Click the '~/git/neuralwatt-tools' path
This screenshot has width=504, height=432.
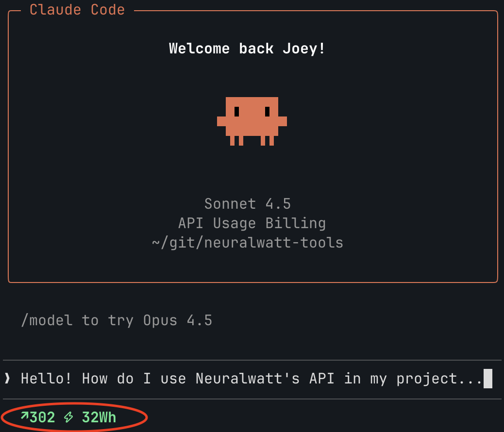coord(248,243)
